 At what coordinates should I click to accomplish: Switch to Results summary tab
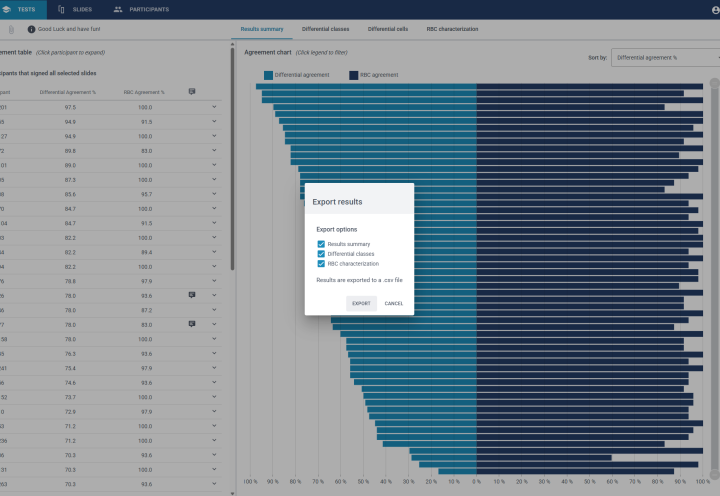(x=262, y=29)
